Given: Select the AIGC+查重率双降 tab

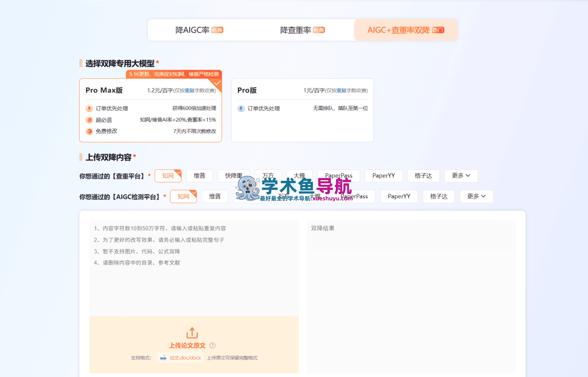Looking at the screenshot, I should [406, 30].
